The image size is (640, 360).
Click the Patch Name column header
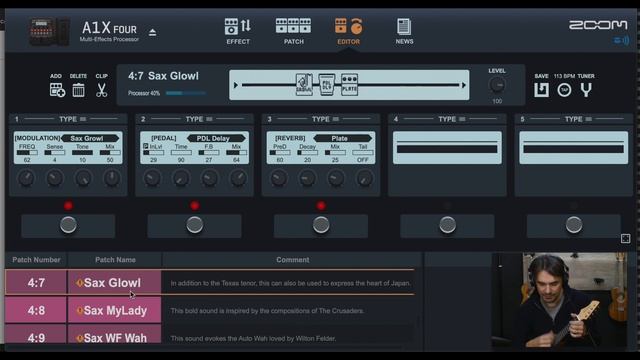[x=115, y=260]
